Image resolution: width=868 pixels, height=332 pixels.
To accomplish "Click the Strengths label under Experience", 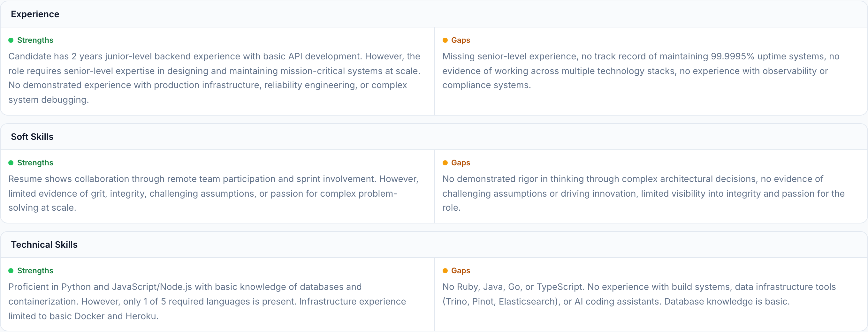I will pyautogui.click(x=35, y=41).
